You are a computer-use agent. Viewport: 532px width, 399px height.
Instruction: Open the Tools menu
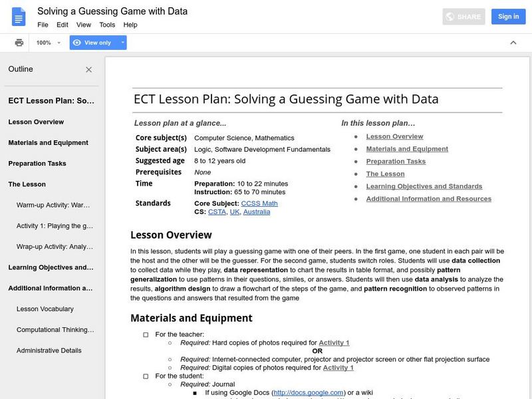[x=107, y=25]
